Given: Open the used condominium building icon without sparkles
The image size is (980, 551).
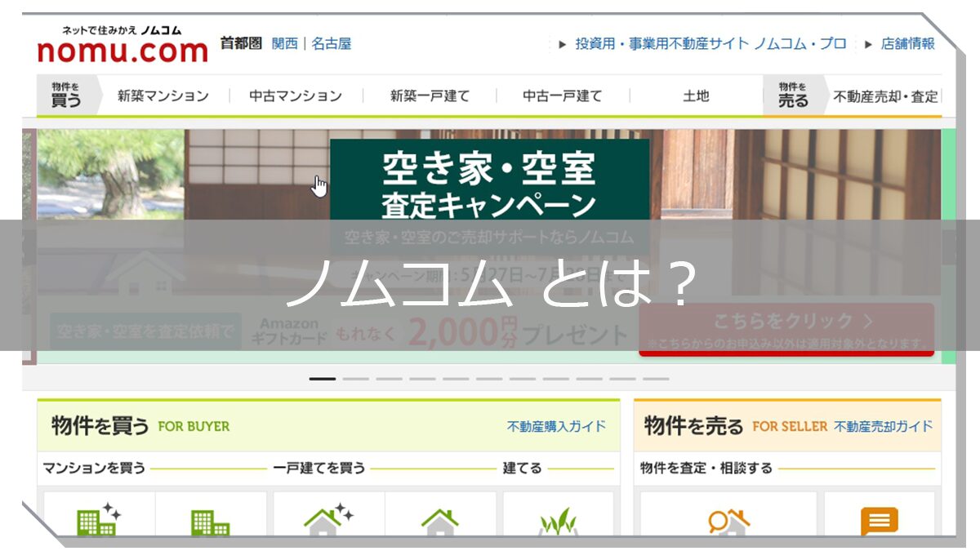Looking at the screenshot, I should pyautogui.click(x=210, y=522).
